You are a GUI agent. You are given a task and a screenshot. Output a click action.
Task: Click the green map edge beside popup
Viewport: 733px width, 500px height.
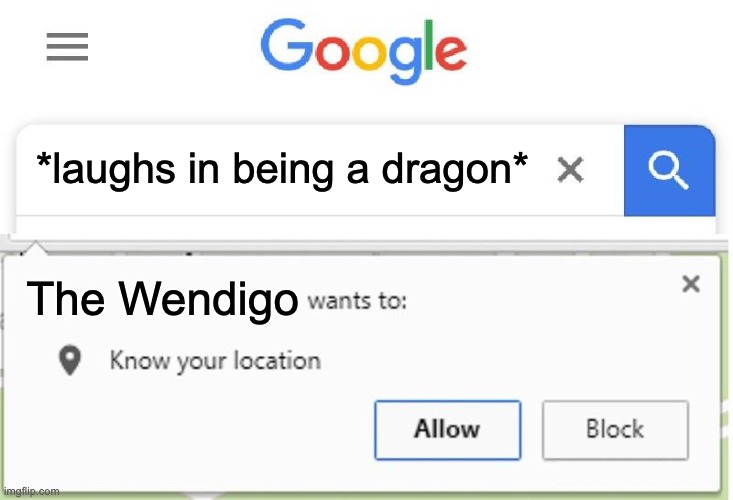coord(727,374)
